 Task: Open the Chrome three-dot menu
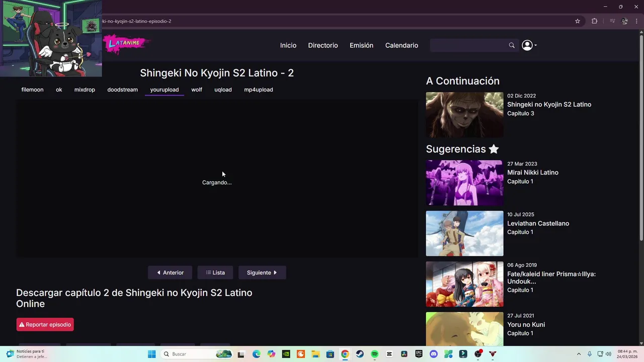click(636, 21)
